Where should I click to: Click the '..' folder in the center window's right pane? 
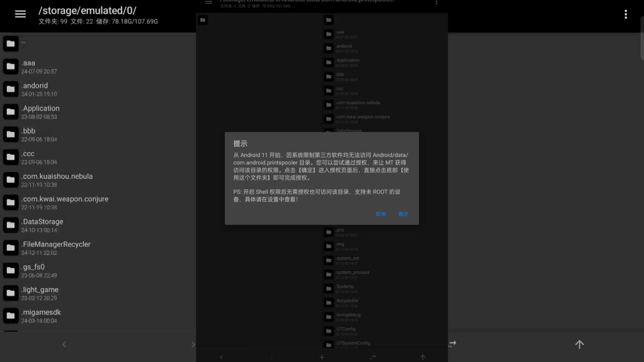coord(329,20)
